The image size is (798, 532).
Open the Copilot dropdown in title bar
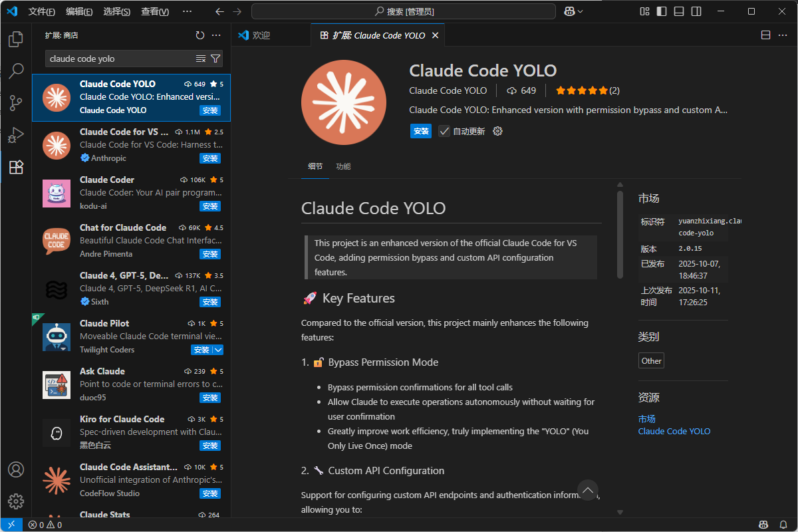click(x=573, y=11)
